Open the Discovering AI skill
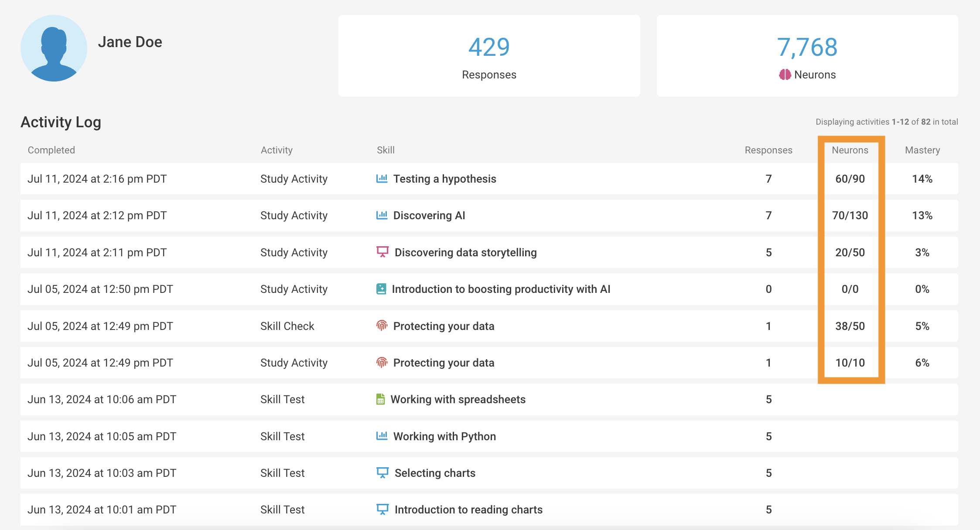Viewport: 980px width, 530px height. point(429,215)
